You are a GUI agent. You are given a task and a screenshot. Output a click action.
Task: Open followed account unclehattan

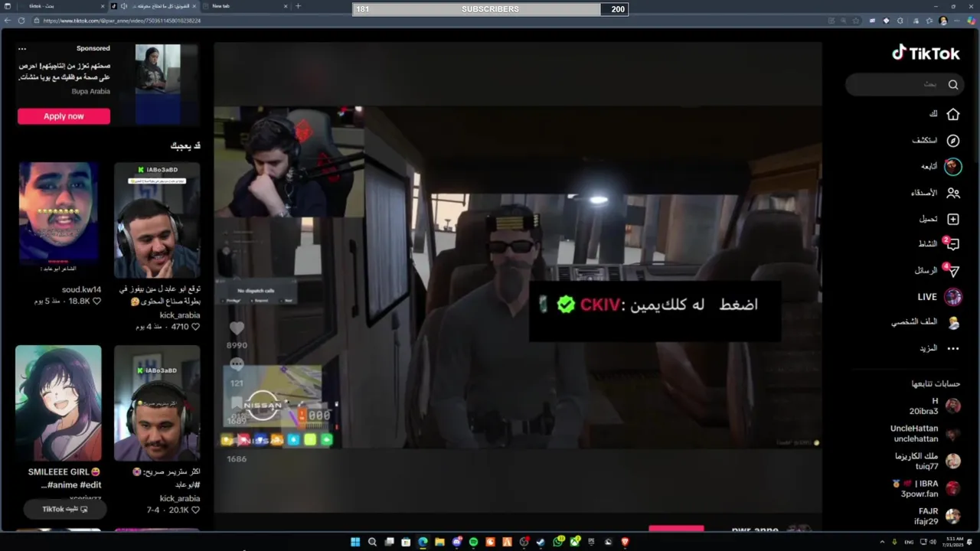point(926,434)
